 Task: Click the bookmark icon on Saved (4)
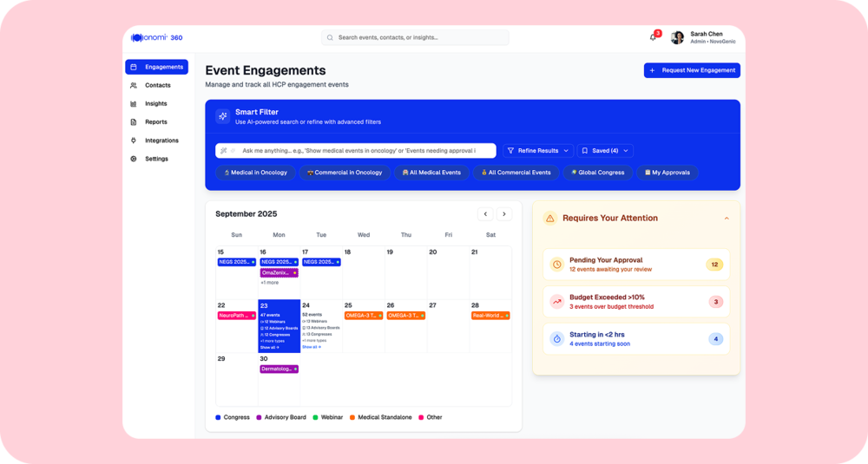pyautogui.click(x=584, y=150)
